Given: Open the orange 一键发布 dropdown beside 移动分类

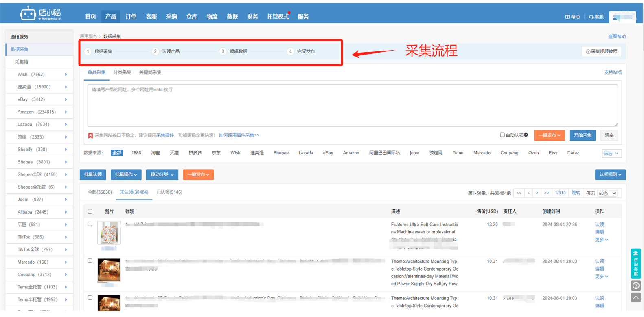Looking at the screenshot, I should (x=198, y=175).
